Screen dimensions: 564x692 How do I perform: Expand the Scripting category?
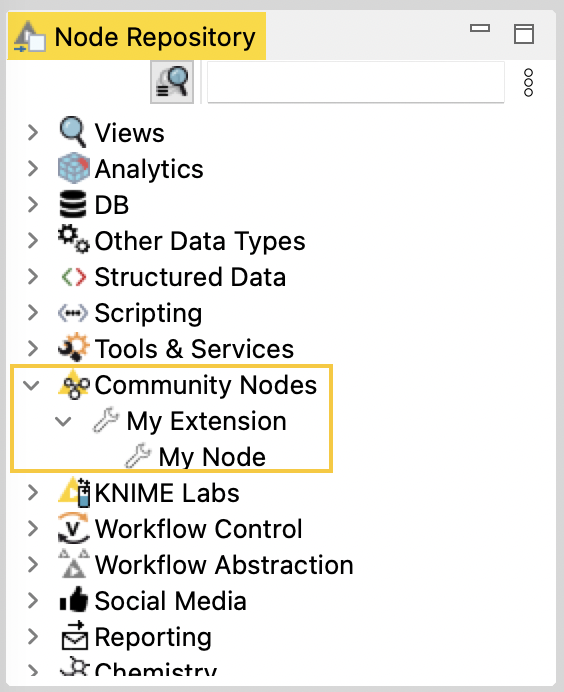pyautogui.click(x=33, y=312)
